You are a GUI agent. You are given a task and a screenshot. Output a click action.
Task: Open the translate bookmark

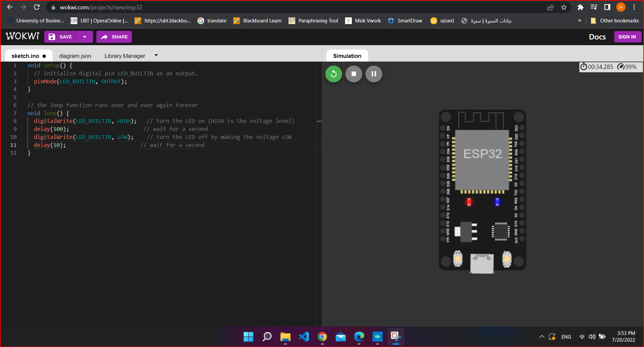point(212,21)
